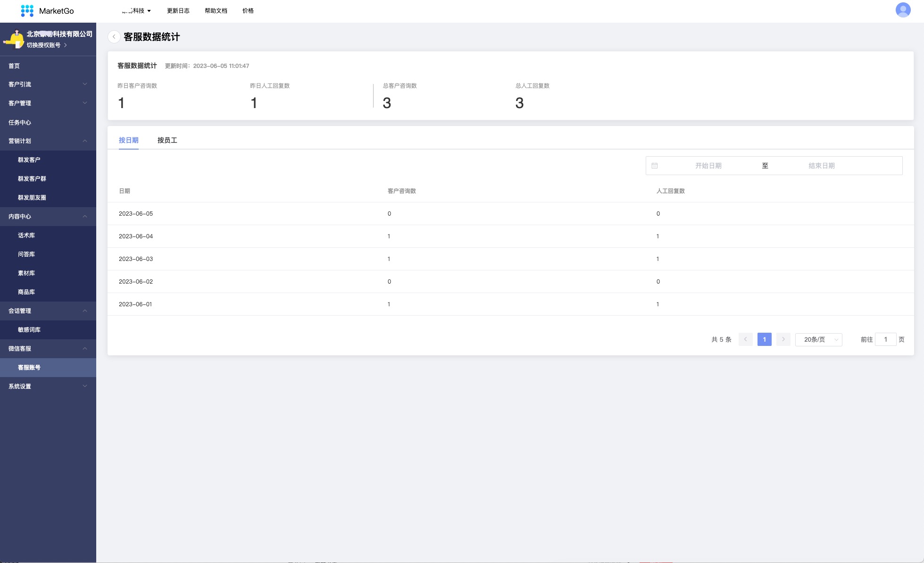
Task: Switch to the 按员工 tab
Action: point(167,140)
